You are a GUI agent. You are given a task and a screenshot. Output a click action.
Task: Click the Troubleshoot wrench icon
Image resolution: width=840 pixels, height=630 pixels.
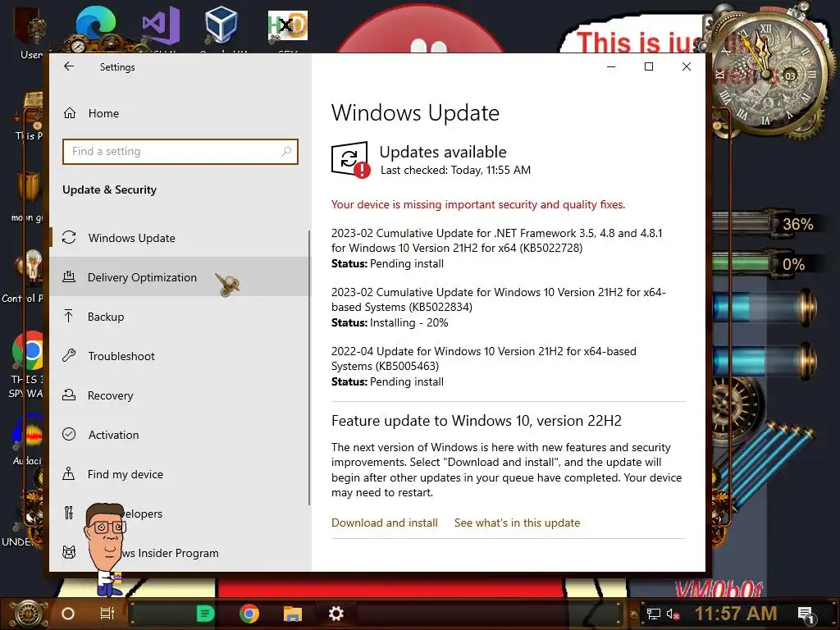tap(69, 355)
